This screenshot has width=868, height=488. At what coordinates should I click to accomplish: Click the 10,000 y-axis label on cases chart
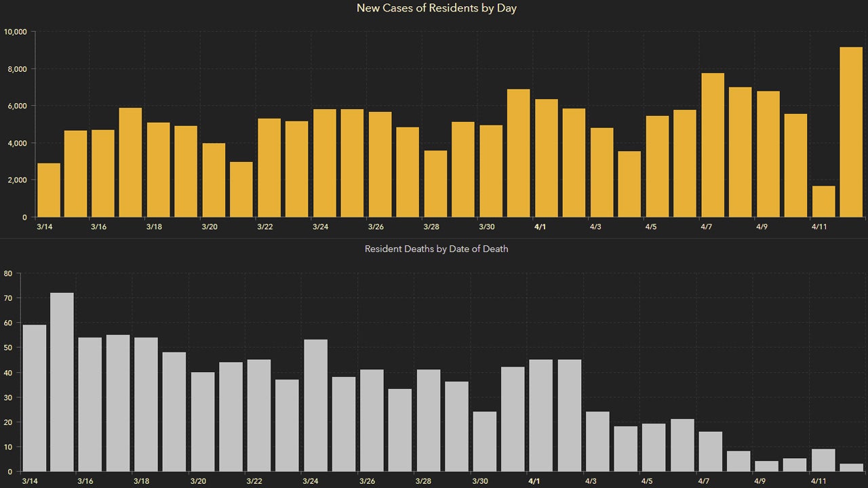pos(15,32)
